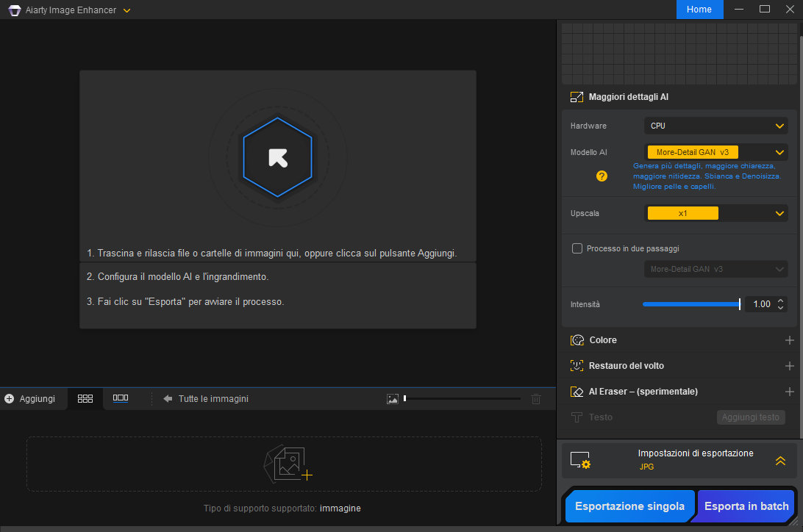This screenshot has height=532, width=803.
Task: Open the Upscala x1 dropdown
Action: pyautogui.click(x=715, y=213)
